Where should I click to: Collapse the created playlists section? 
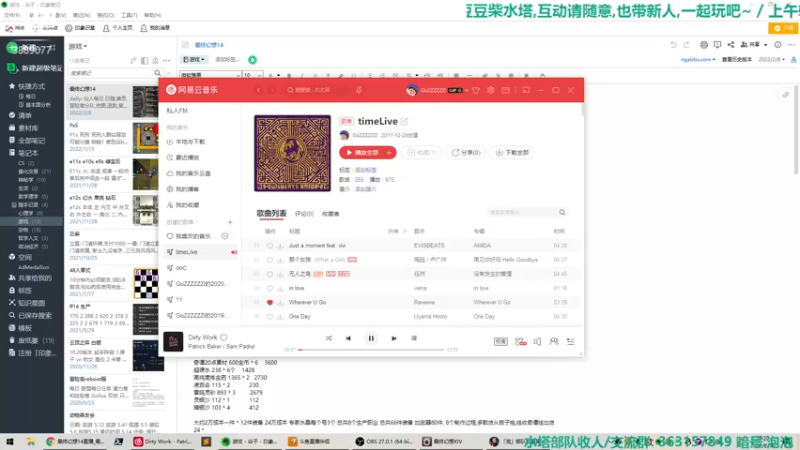(183, 222)
